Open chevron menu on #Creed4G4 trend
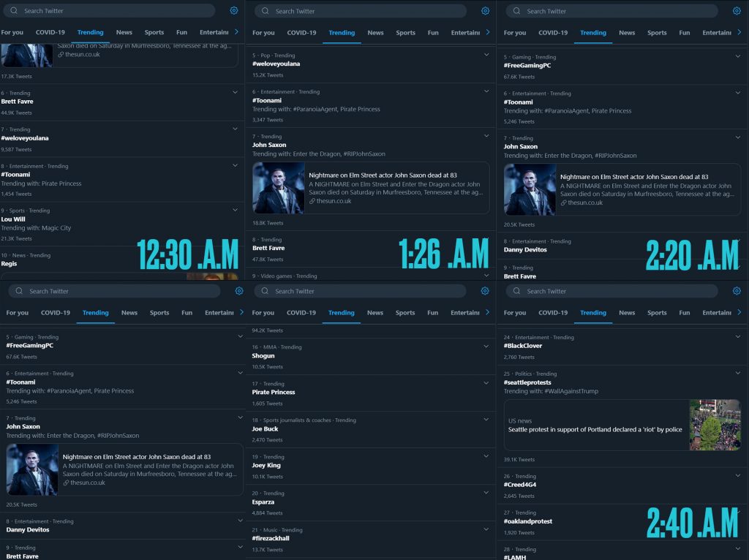 pyautogui.click(x=738, y=475)
